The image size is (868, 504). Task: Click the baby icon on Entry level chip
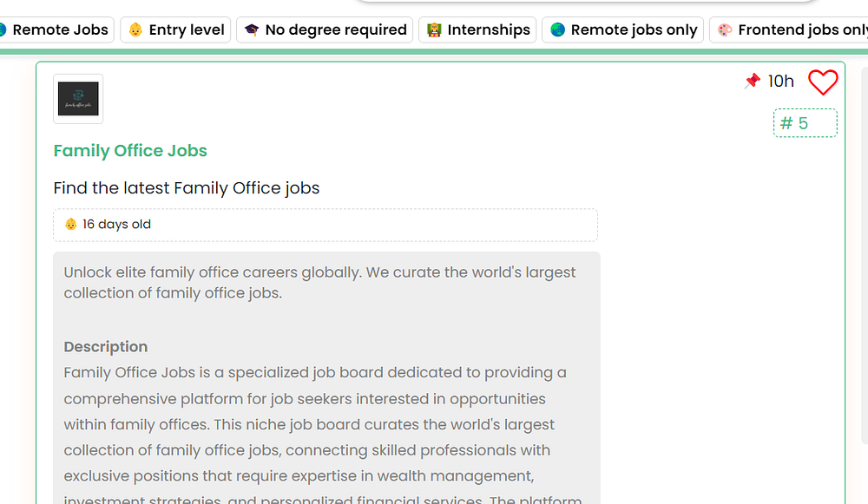pos(135,29)
